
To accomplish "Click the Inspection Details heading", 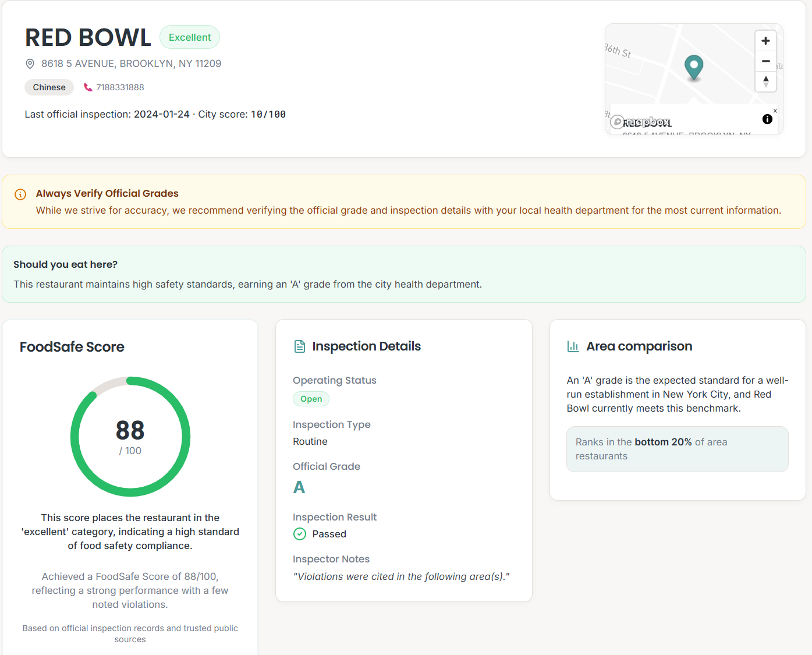I will tap(366, 346).
